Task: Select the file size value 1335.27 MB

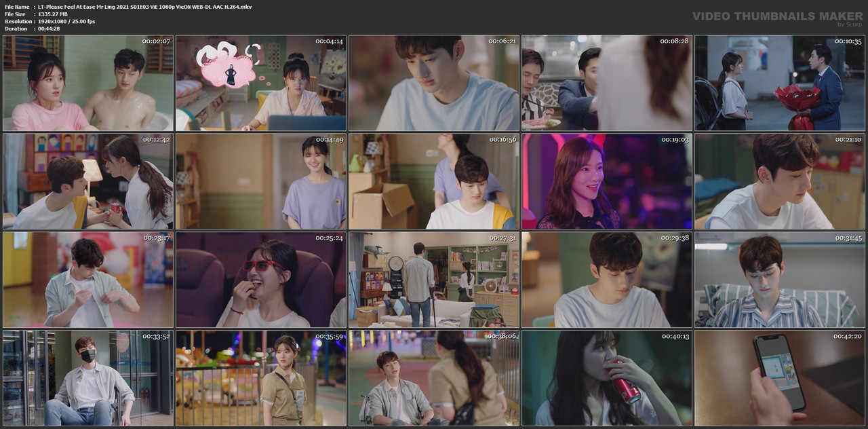Action: tap(53, 14)
